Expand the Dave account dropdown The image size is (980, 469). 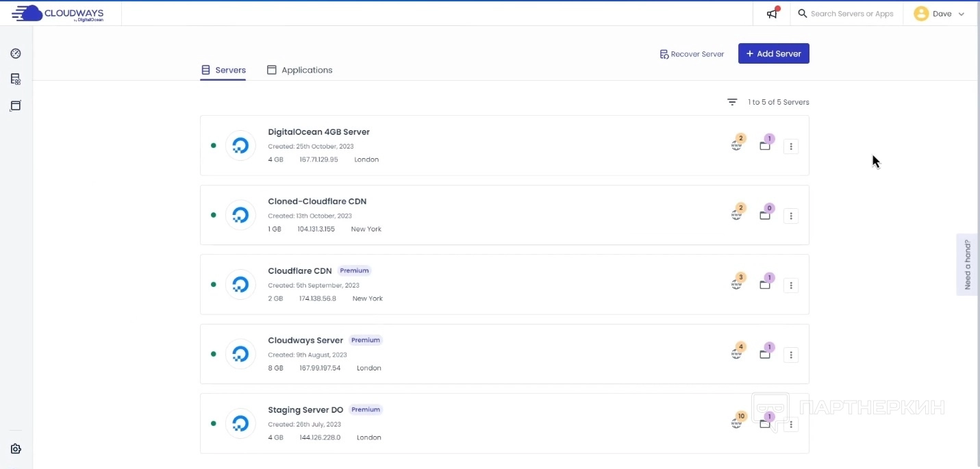[x=939, y=14]
